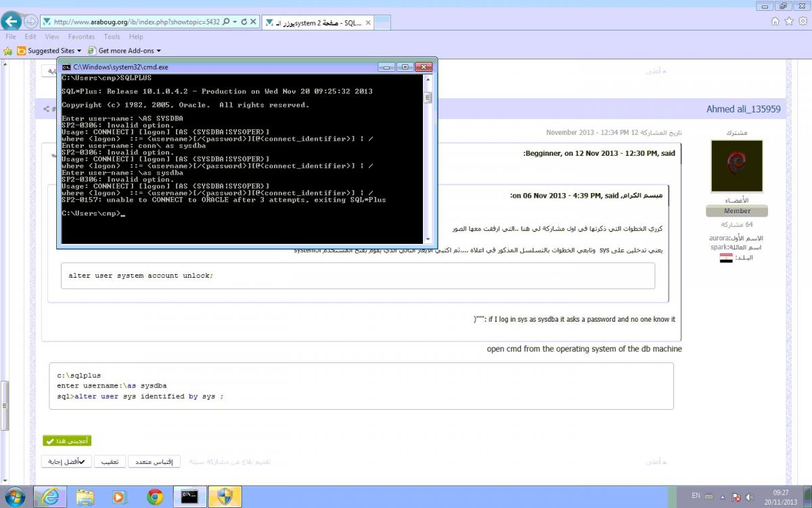
Task: Click the refresh icon in address bar
Action: (244, 22)
